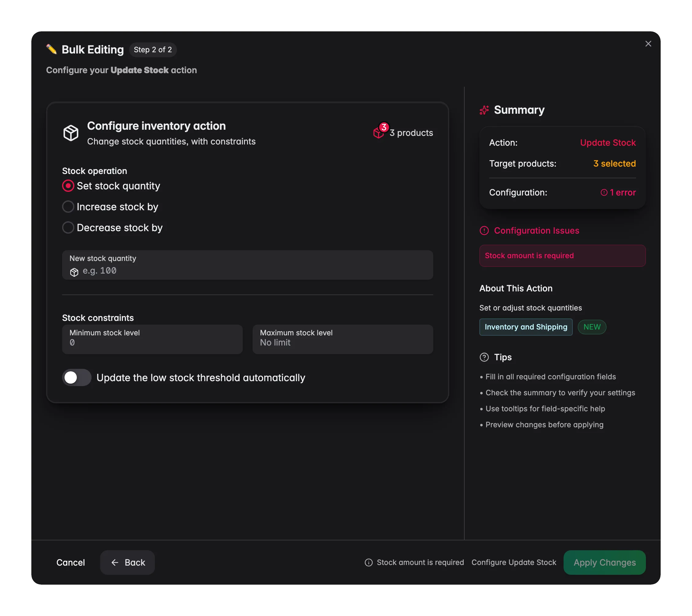
Task: Click 'Configure Update Stock' text in footer
Action: [x=513, y=563]
